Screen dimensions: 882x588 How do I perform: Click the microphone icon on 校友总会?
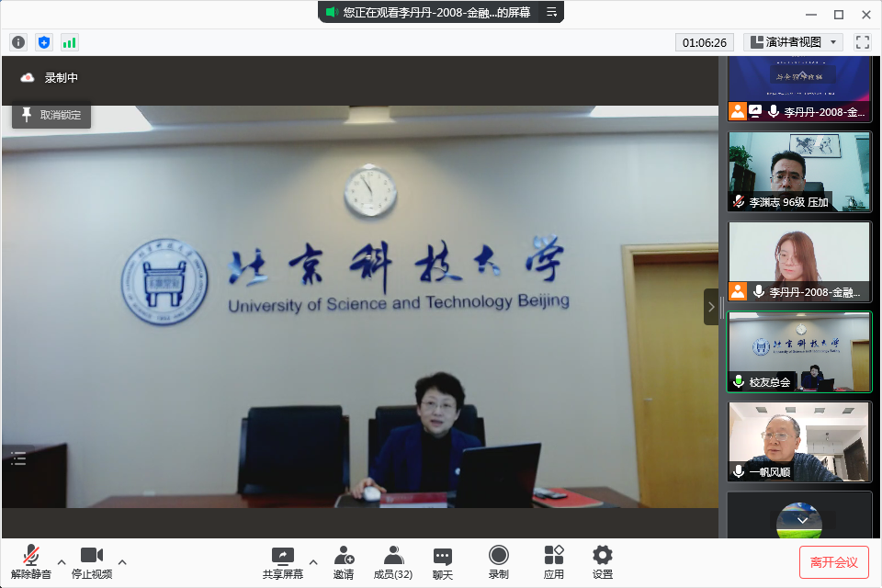(x=739, y=381)
